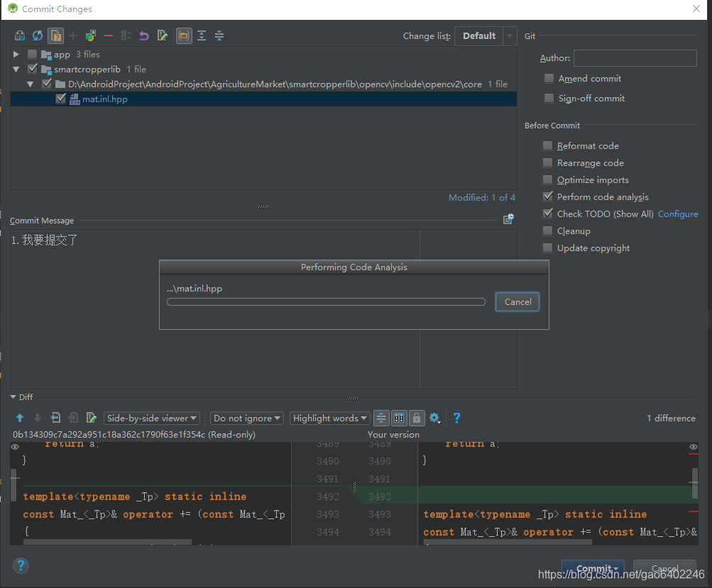Click the Commit button
This screenshot has width=712, height=588.
pyautogui.click(x=593, y=568)
